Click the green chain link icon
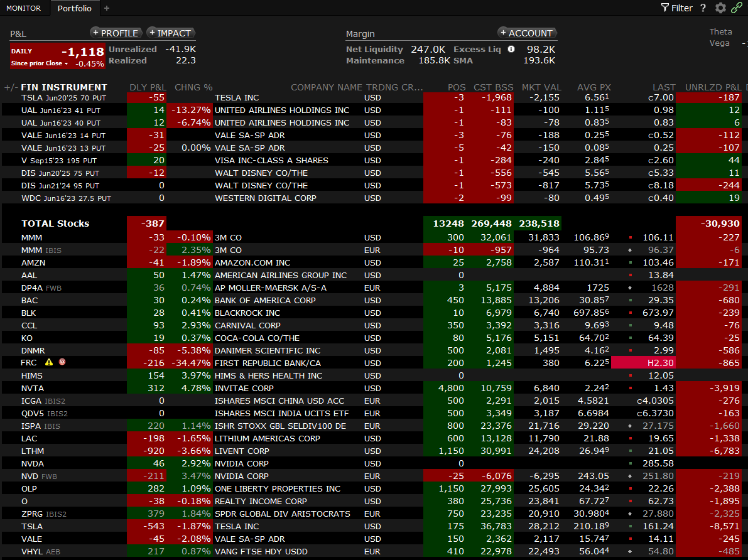Screen dimensions: 748x560 click(x=737, y=8)
